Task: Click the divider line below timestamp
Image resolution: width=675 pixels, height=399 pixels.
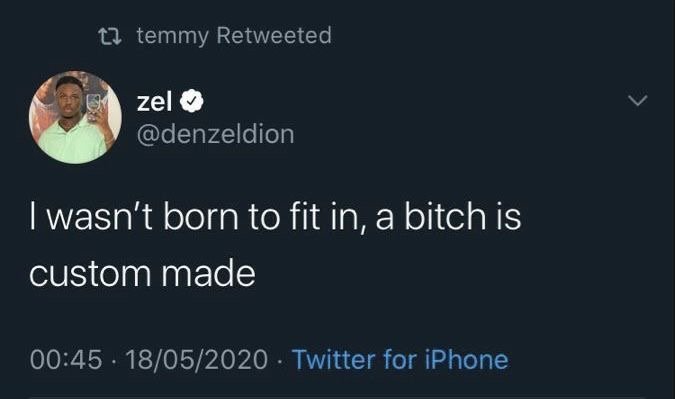Action: [337, 397]
